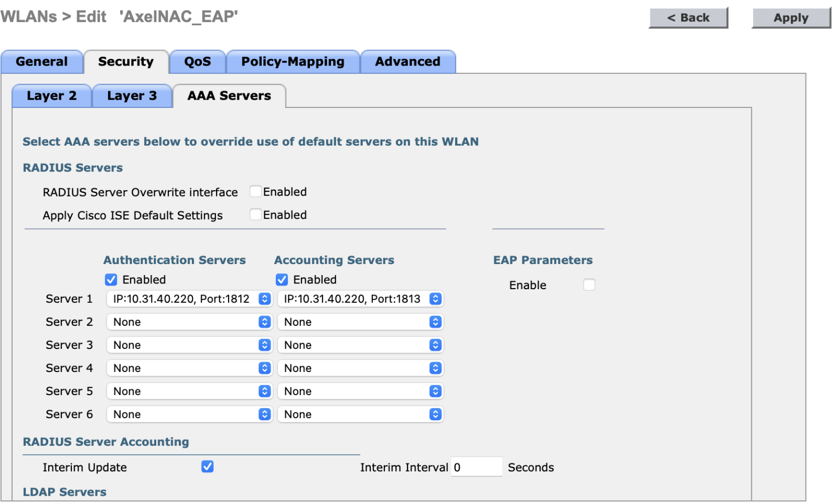The height and width of the screenshot is (504, 839).
Task: Open Server 6 authentication server dropdown
Action: pos(189,414)
